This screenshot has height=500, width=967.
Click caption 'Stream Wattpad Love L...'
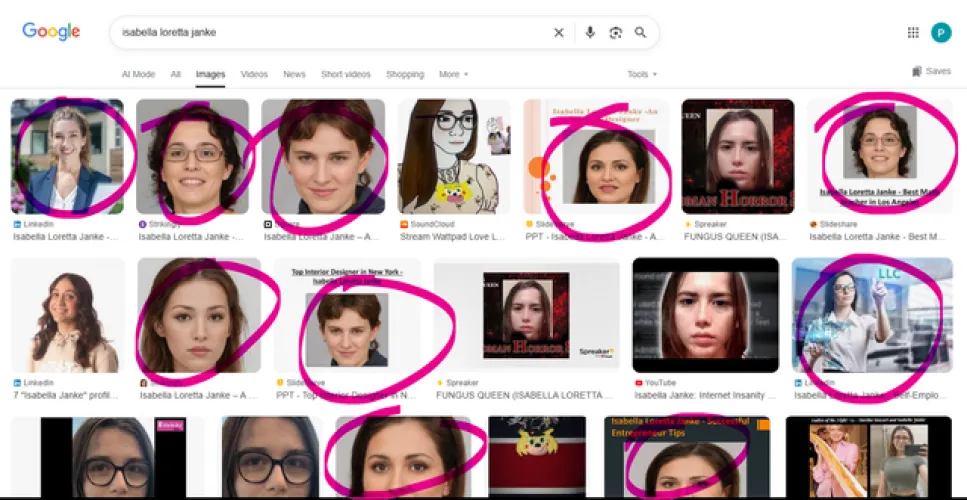452,237
